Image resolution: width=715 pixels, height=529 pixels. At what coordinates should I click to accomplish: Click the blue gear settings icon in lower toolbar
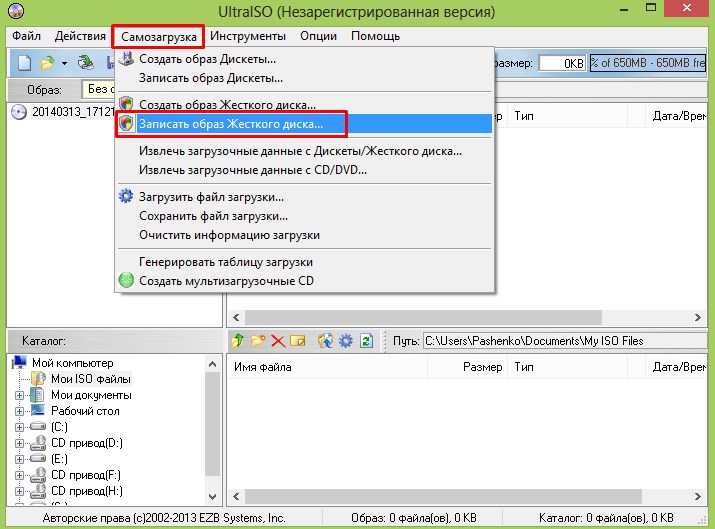click(x=346, y=341)
